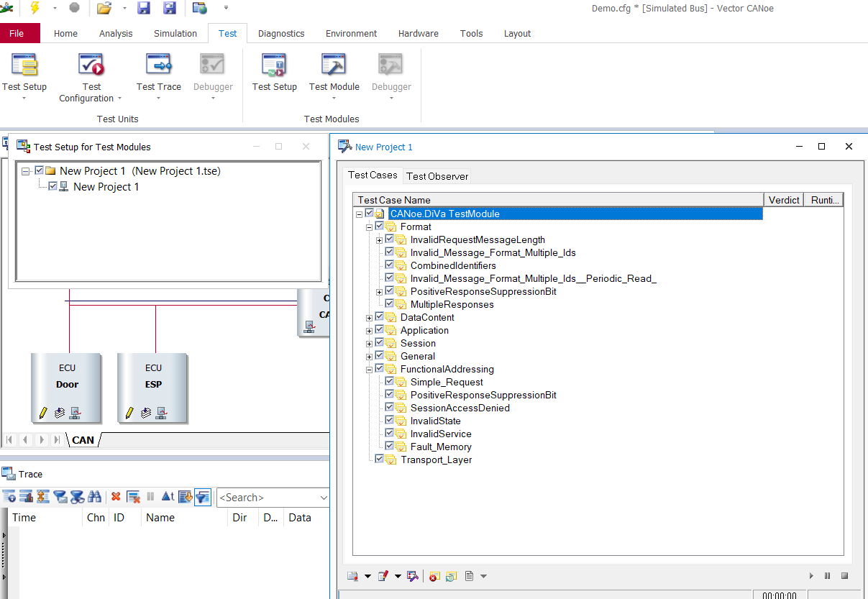Open the Test Observer tab

coord(437,175)
